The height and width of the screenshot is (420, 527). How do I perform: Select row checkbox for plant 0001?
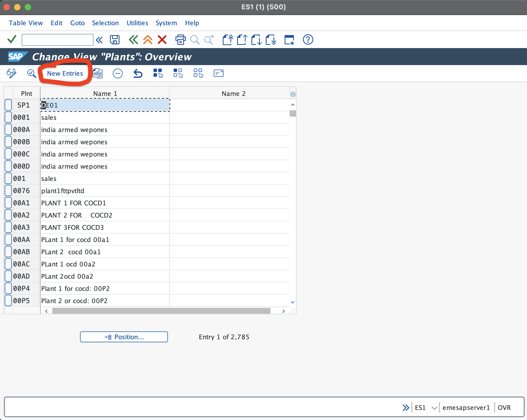click(x=8, y=117)
